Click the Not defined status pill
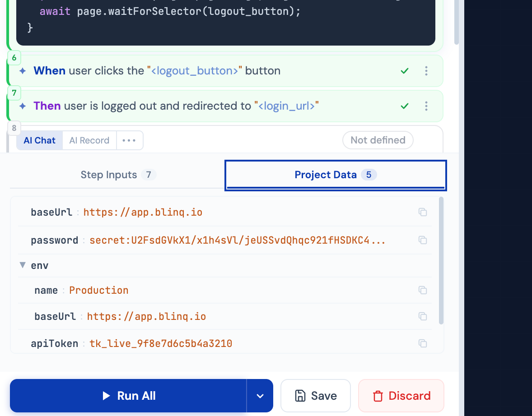Image resolution: width=532 pixels, height=416 pixels. [x=378, y=140]
